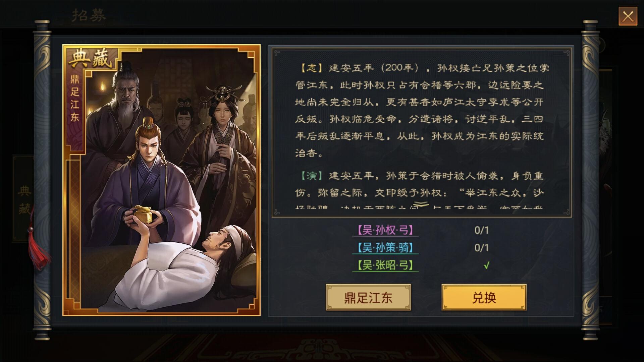Select the 吴·张昭·弓 hero link
The image size is (644, 362).
tap(385, 265)
